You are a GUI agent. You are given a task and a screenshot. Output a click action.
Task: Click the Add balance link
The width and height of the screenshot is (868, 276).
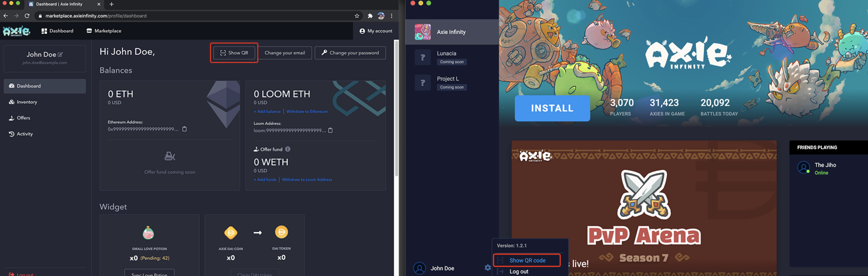[267, 111]
